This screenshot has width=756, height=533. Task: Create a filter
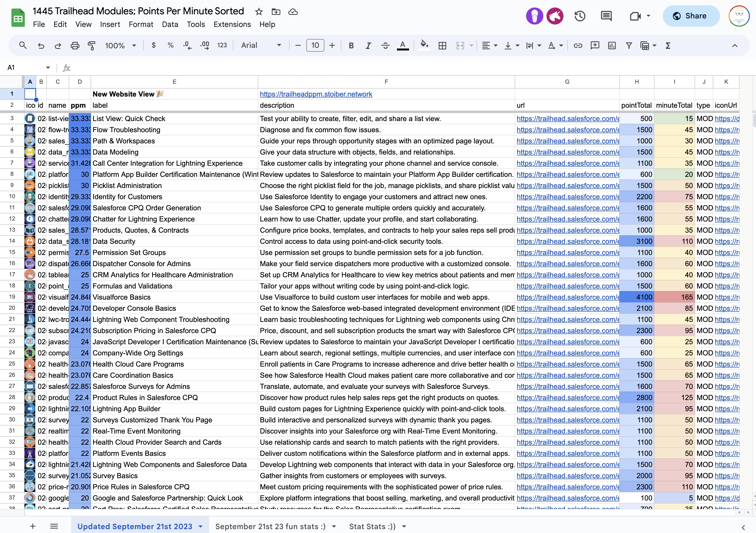[629, 45]
